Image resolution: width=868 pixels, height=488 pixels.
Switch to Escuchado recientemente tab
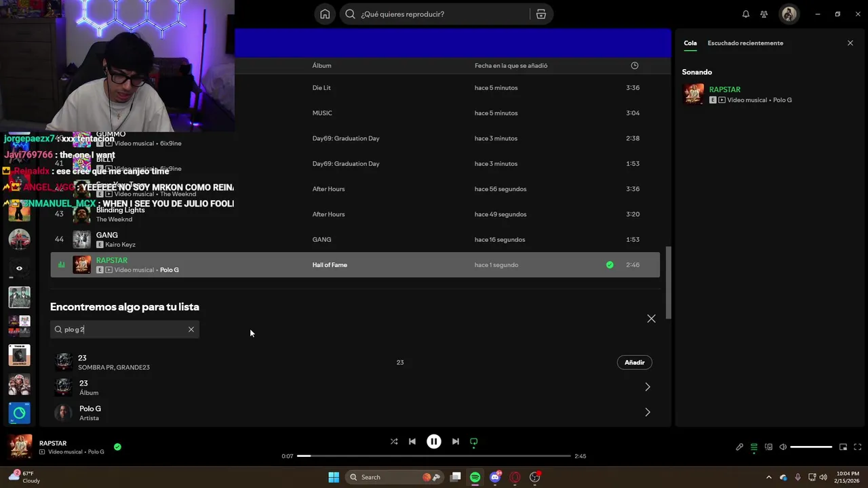click(745, 43)
